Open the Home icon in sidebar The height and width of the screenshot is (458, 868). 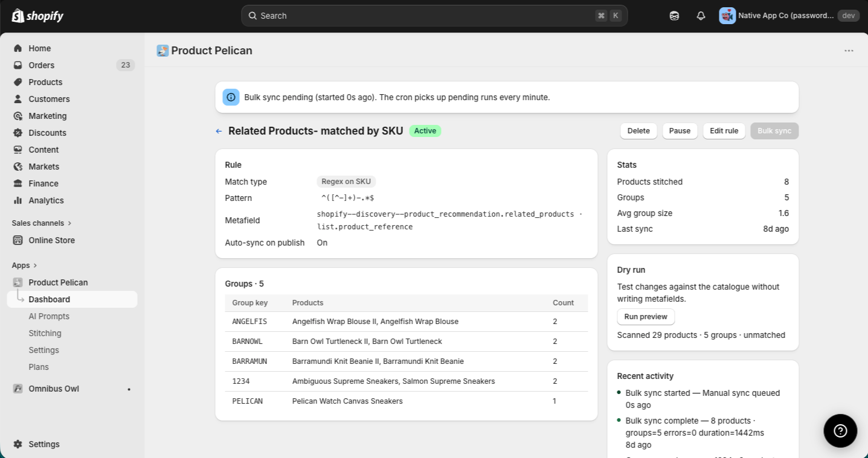[18, 48]
